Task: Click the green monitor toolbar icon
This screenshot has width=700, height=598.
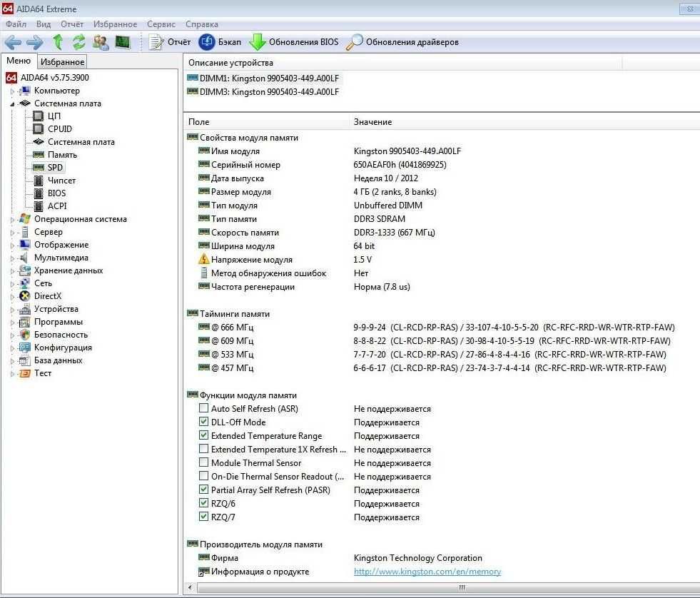Action: 122,42
